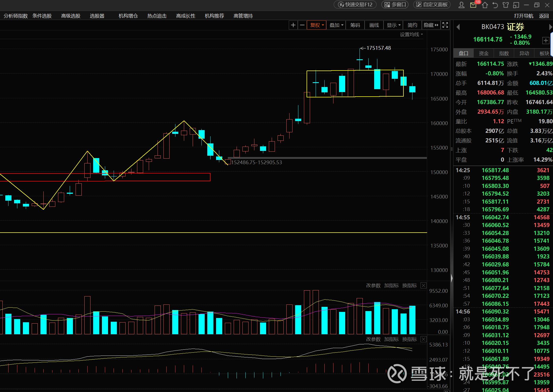Open 热点追击 menu item
553x392 pixels.
[157, 16]
